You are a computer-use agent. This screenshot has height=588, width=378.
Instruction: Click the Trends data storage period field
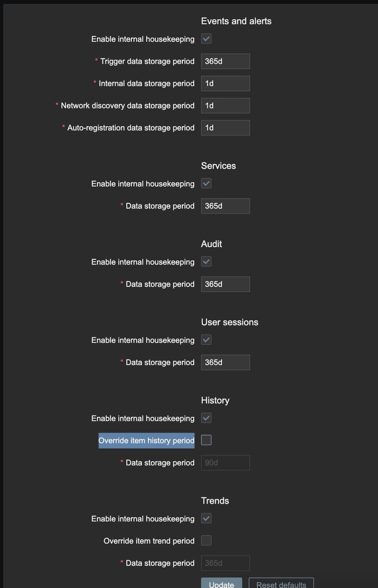[x=225, y=563]
